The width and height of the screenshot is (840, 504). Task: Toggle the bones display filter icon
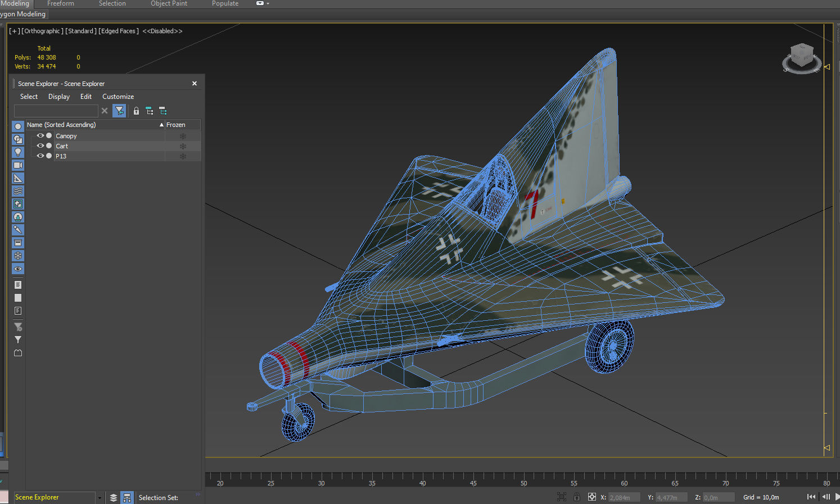[x=18, y=230]
